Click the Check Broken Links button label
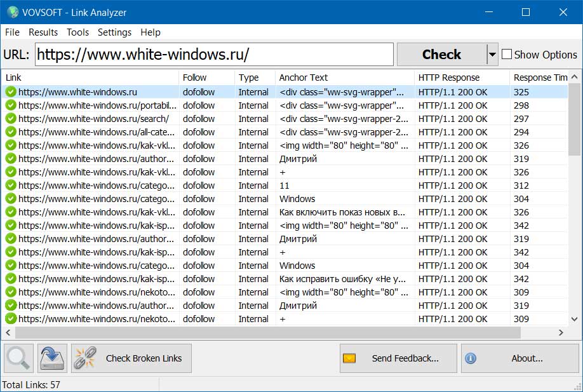 click(x=144, y=358)
